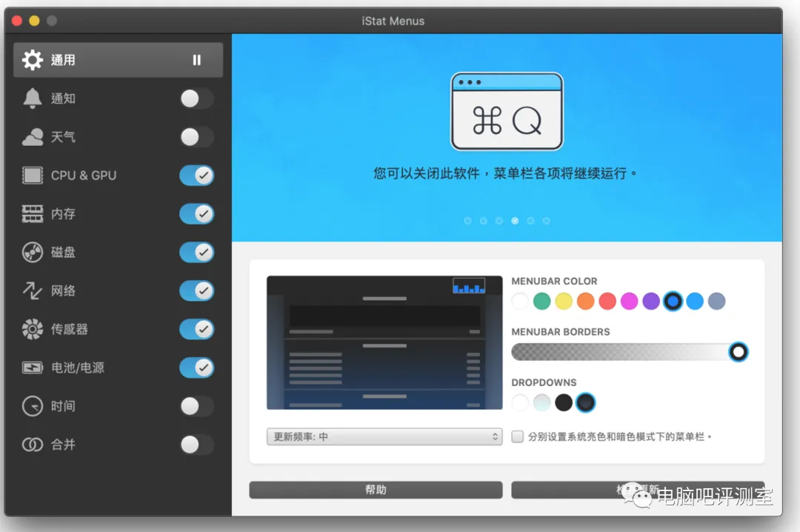The width and height of the screenshot is (800, 532).
Task: Choose the light gray dropdowns swatch
Action: coord(541,403)
